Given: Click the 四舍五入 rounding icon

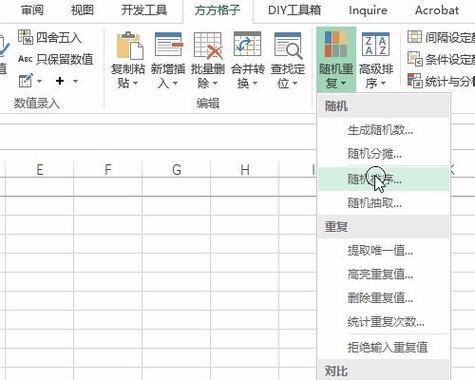Looking at the screenshot, I should tap(25, 37).
